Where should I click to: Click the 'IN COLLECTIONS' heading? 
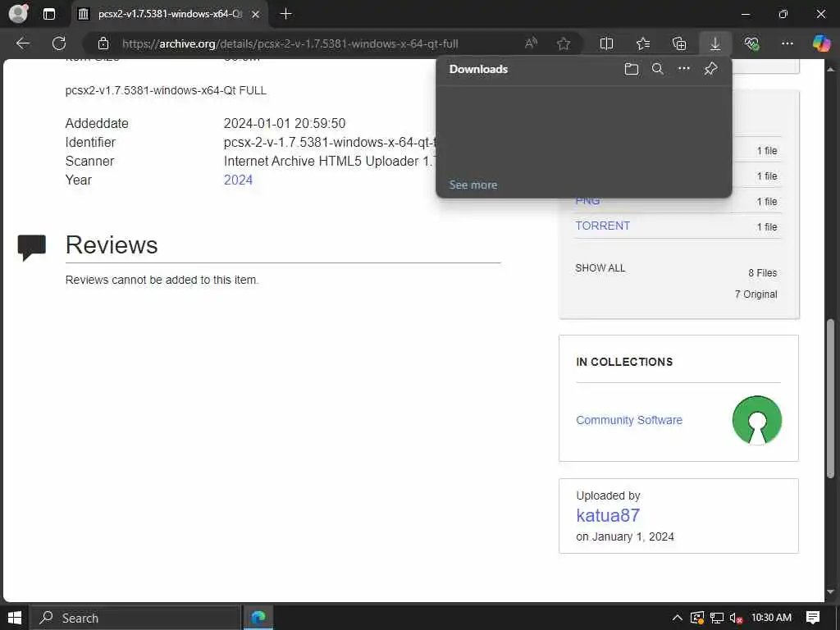pos(624,362)
